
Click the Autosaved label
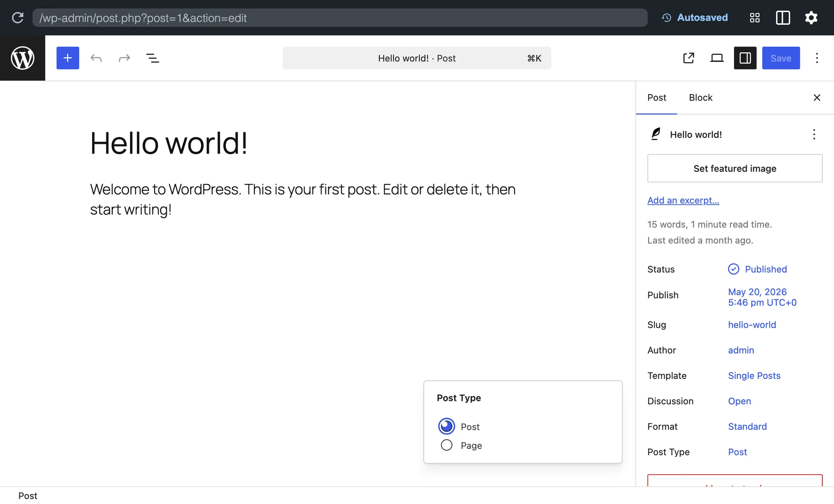pyautogui.click(x=702, y=17)
